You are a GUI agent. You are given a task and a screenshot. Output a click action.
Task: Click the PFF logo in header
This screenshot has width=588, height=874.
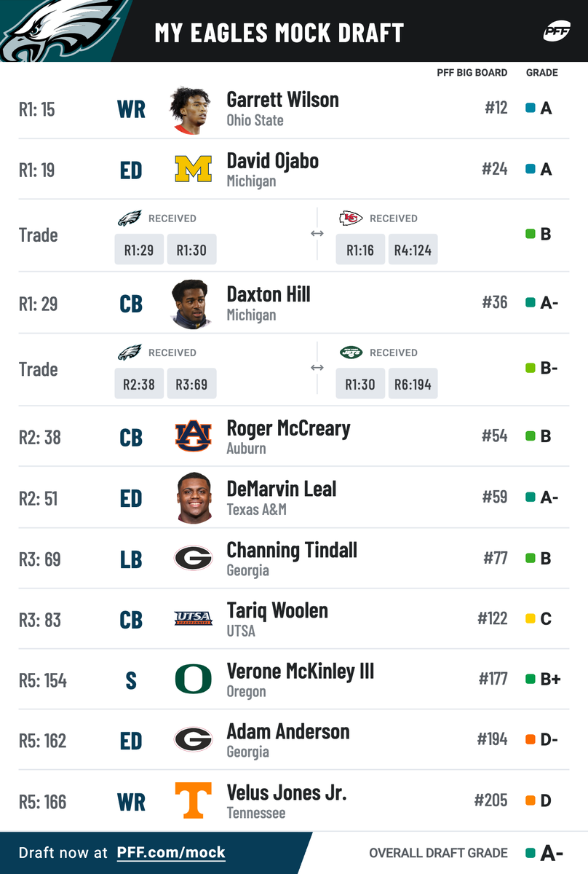557,31
